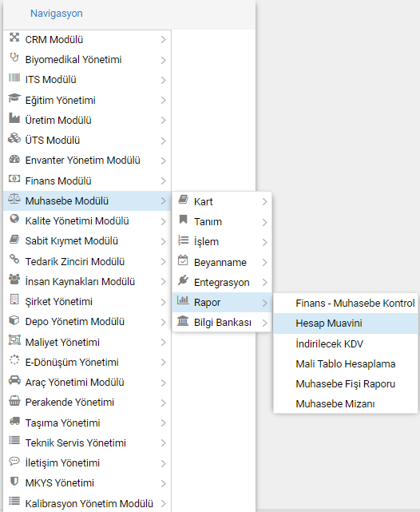Image resolution: width=420 pixels, height=512 pixels.
Task: Click the CRM Modülü cross-arrows icon
Action: (14, 38)
